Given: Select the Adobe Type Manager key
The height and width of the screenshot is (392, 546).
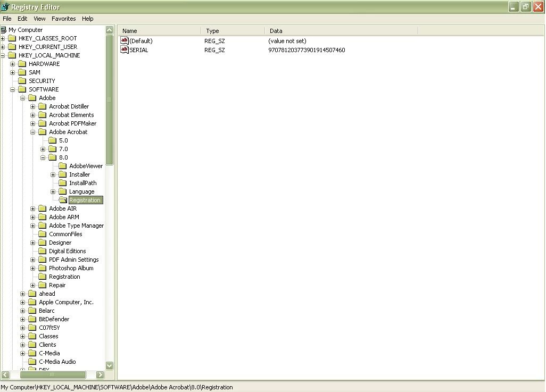Looking at the screenshot, I should coord(76,226).
